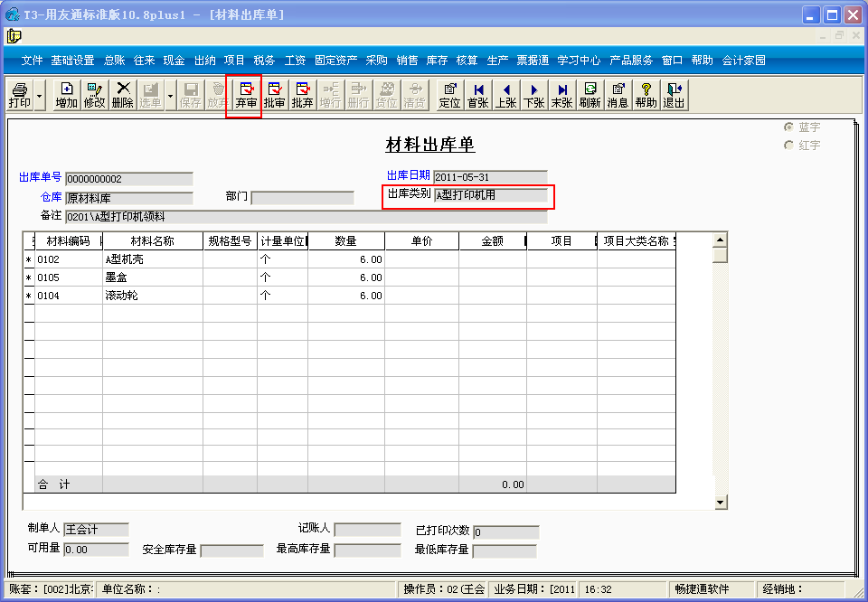Open the 采购 menu
This screenshot has width=868, height=602.
tap(376, 61)
